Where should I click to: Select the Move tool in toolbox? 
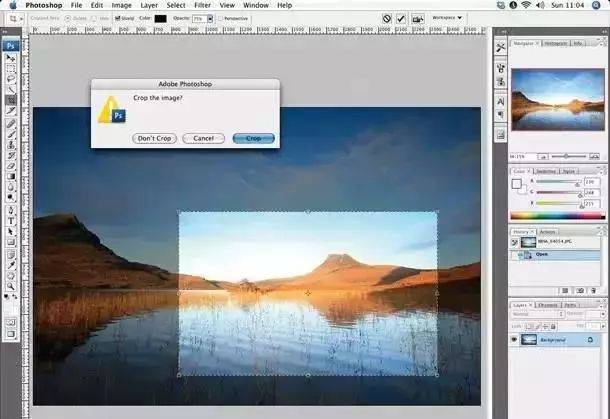(11, 59)
